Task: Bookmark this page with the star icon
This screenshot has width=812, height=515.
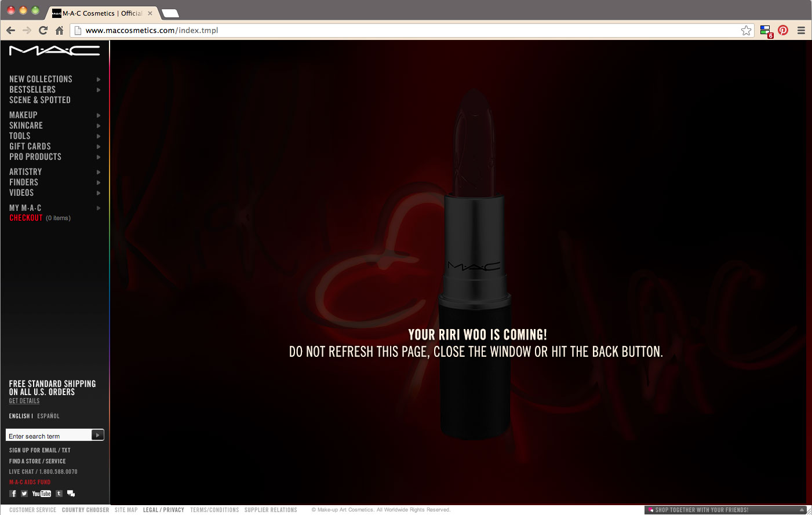Action: pos(747,30)
